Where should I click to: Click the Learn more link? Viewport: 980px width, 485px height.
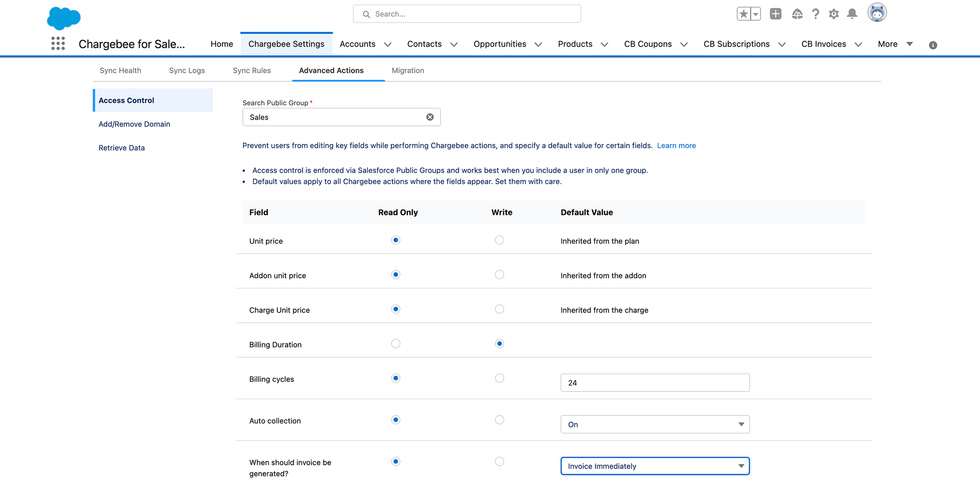coord(676,145)
